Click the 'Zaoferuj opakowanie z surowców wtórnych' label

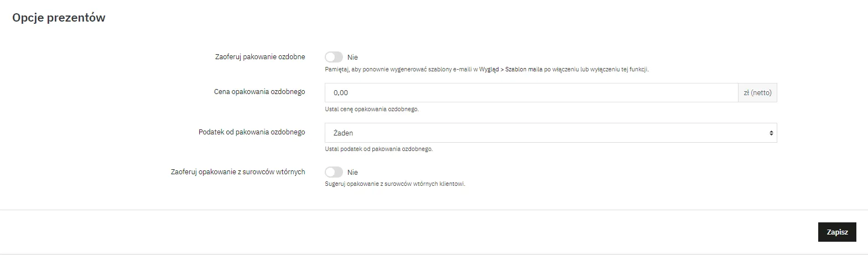pos(238,172)
